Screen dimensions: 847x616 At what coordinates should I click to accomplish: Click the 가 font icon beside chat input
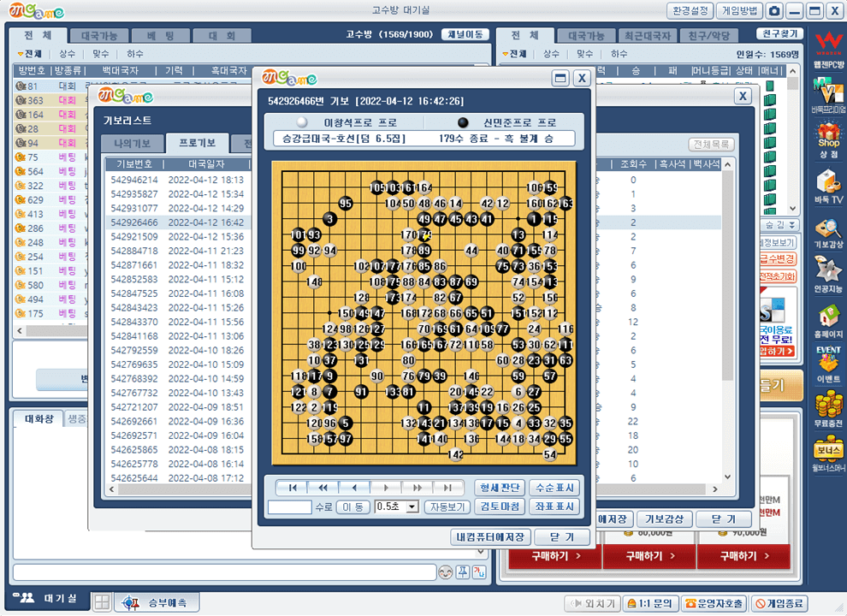[479, 572]
